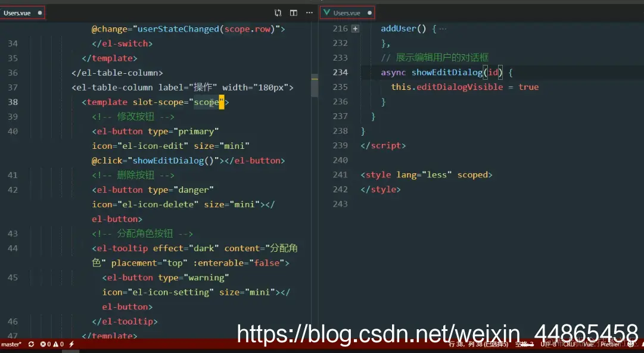This screenshot has width=644, height=353.
Task: Click the el-button type="warning" line
Action: point(166,278)
